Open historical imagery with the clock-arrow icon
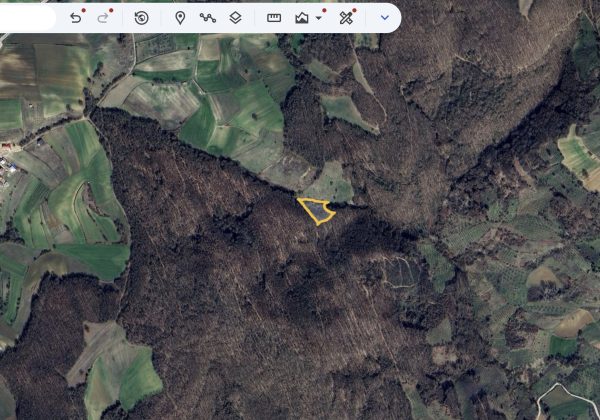 point(142,18)
